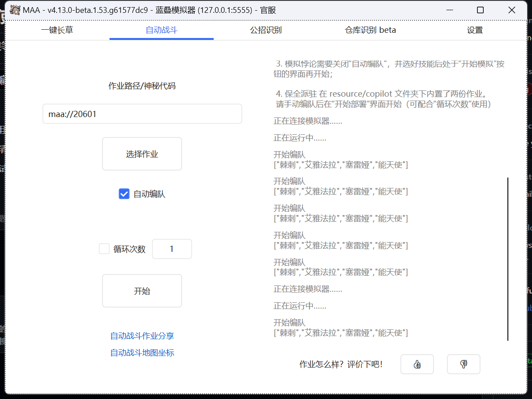
Task: Select the 自动战斗 auto-battle tab
Action: (161, 30)
